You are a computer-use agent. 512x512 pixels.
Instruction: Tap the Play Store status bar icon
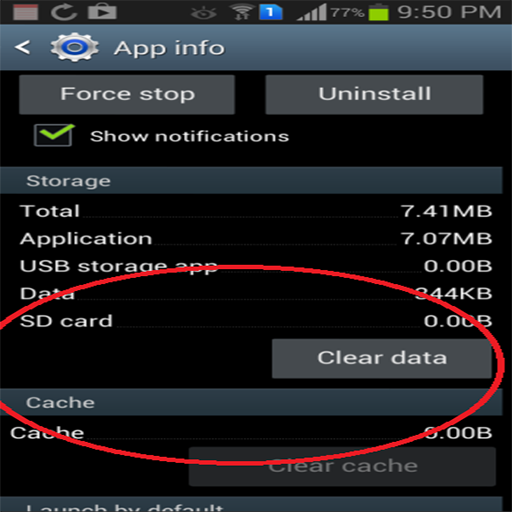coord(102,12)
